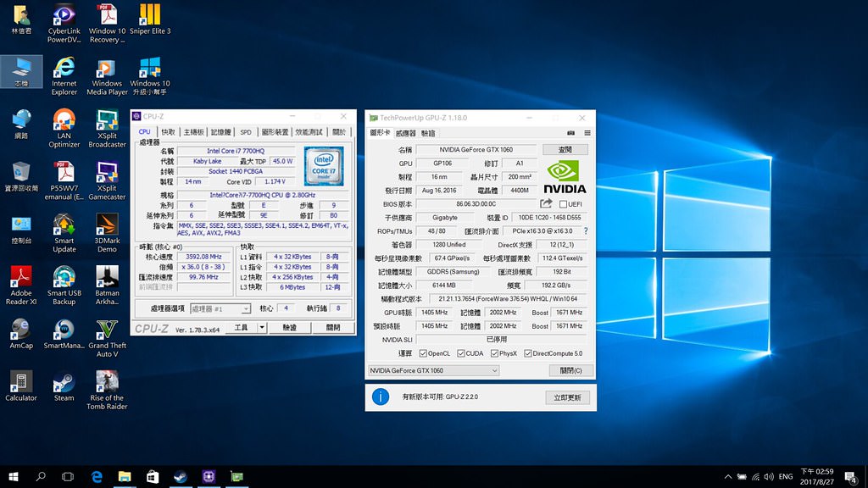Click the Grand Theft Auto V icon
The height and width of the screenshot is (488, 868).
[x=107, y=338]
